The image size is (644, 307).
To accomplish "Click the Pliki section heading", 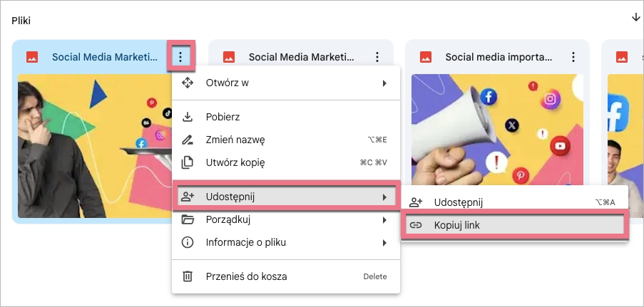I will pos(21,21).
